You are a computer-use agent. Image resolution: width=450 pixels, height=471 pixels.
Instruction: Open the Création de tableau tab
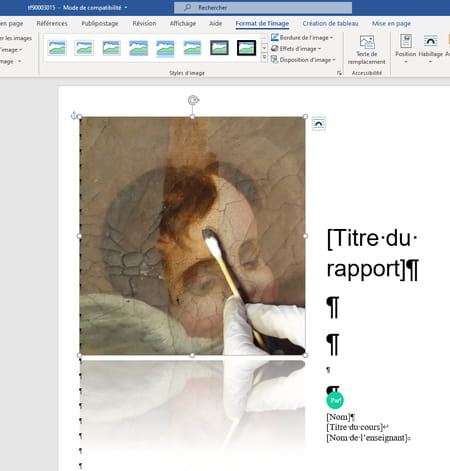(x=330, y=23)
